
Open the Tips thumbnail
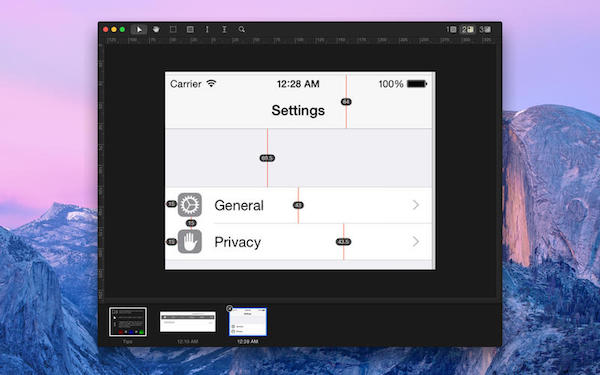[x=128, y=322]
